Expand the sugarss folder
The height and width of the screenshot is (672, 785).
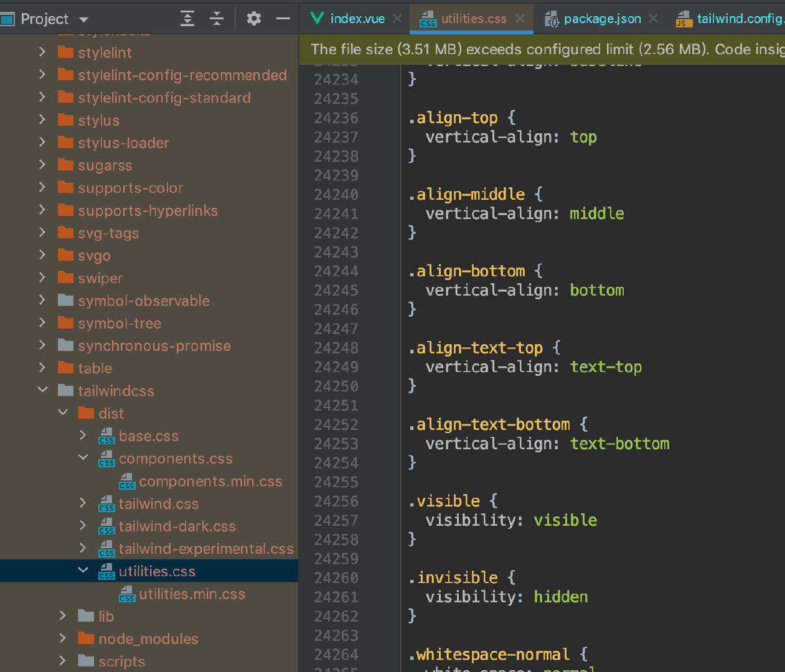[x=42, y=165]
